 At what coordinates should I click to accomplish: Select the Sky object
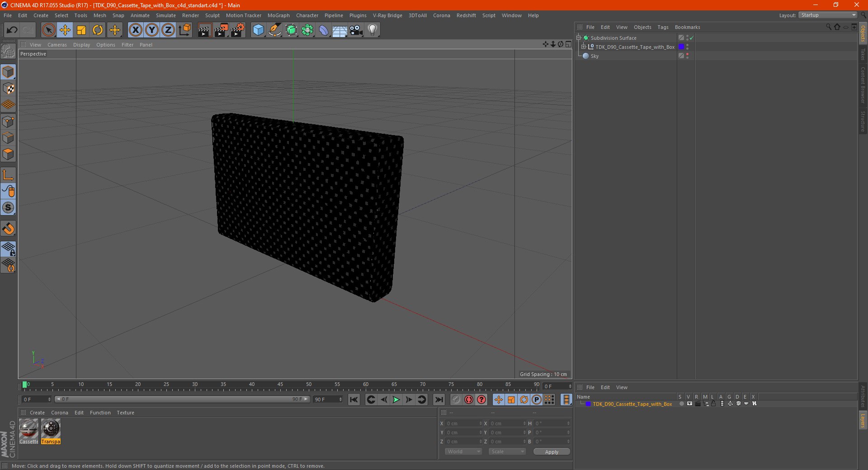(x=594, y=56)
